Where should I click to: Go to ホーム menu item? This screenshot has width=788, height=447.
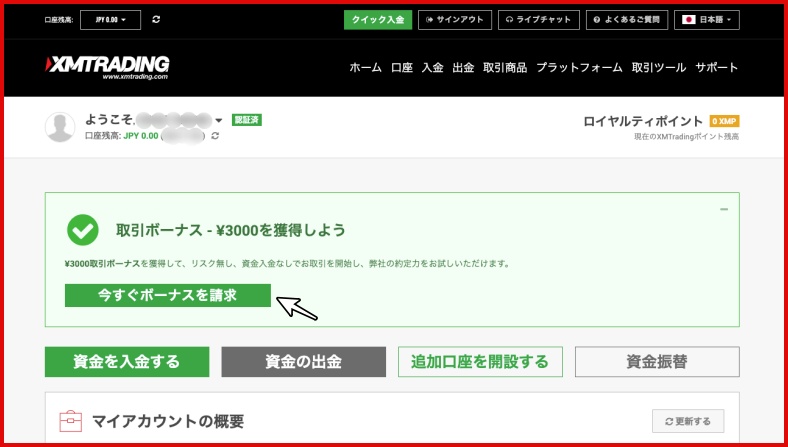[365, 67]
